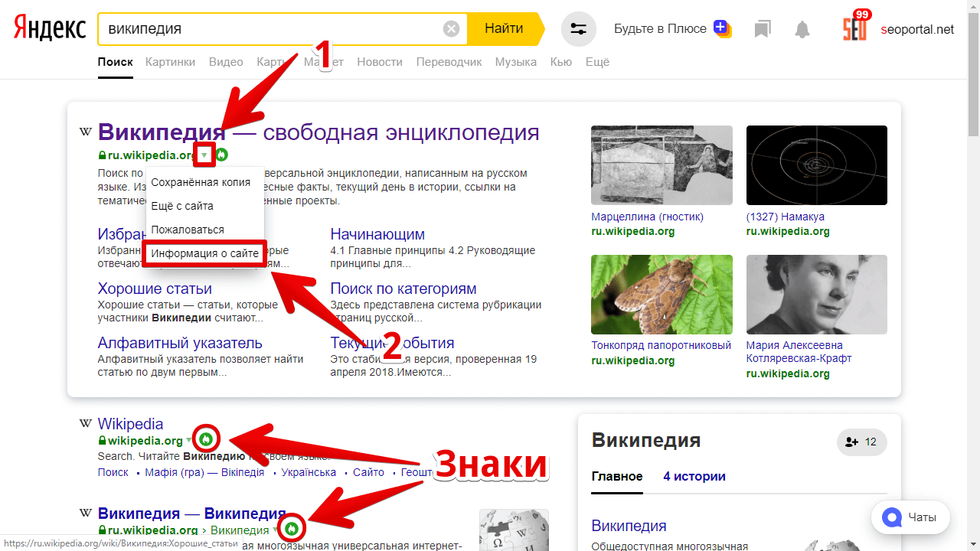
Task: Choose Сохранённая копия from the menu
Action: [x=201, y=182]
